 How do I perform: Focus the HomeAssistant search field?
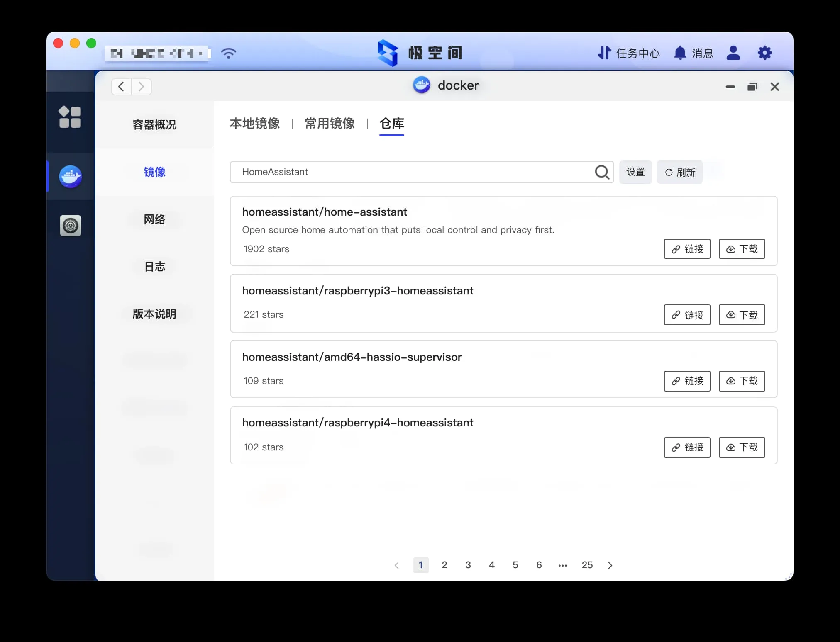point(411,172)
